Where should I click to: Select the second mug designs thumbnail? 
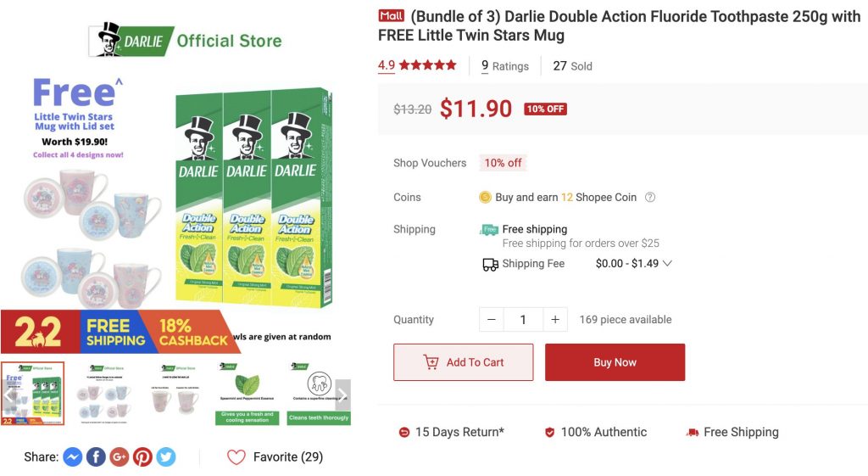105,395
